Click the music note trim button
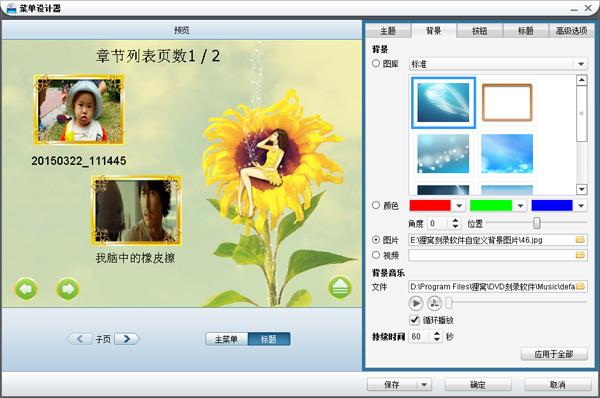Viewport: 600px width, 398px height. coord(434,303)
